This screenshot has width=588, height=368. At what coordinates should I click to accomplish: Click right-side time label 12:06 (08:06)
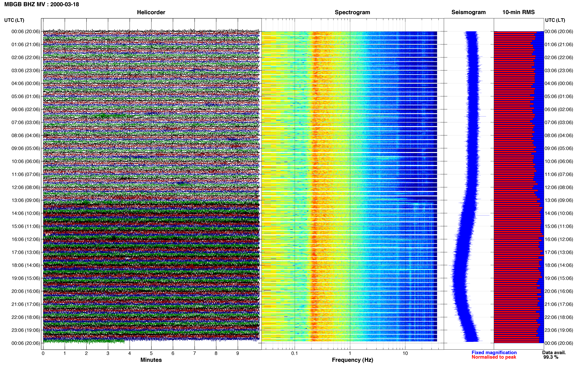(x=559, y=187)
